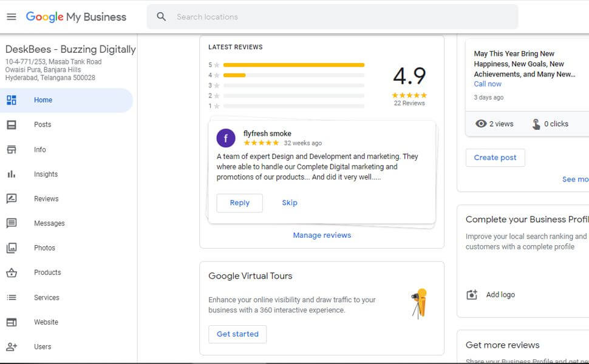This screenshot has width=589, height=364.
Task: Click flyfresh smoke's five-star rating
Action: tap(261, 143)
